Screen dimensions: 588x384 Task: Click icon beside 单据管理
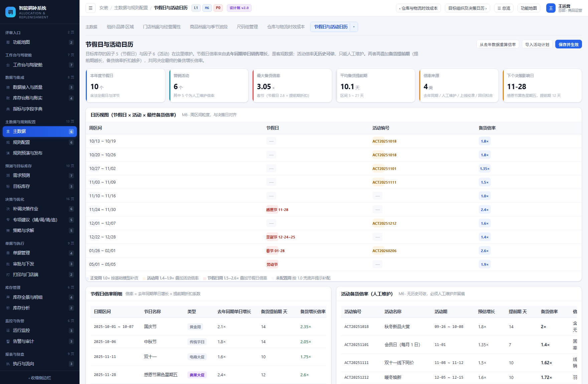8,253
